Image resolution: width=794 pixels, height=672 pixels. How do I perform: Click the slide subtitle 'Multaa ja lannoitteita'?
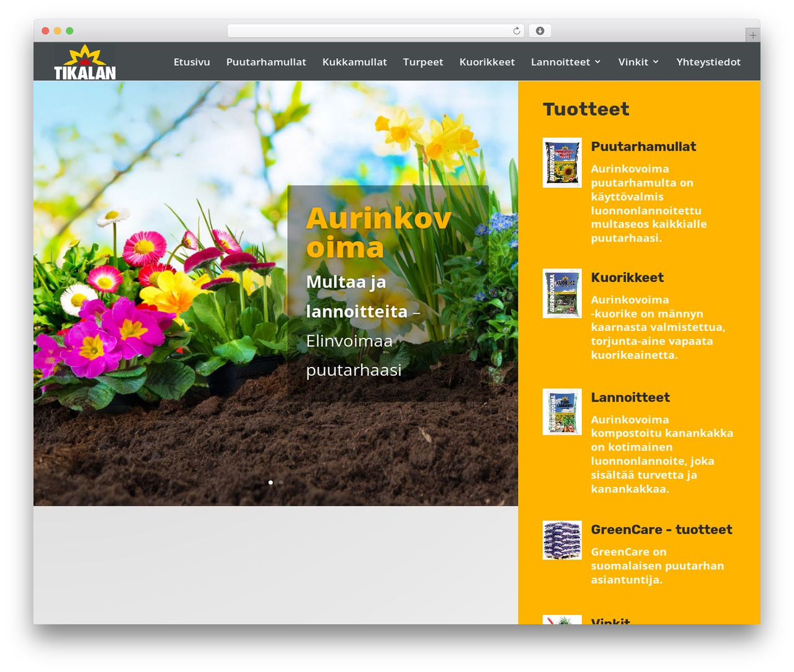(357, 296)
